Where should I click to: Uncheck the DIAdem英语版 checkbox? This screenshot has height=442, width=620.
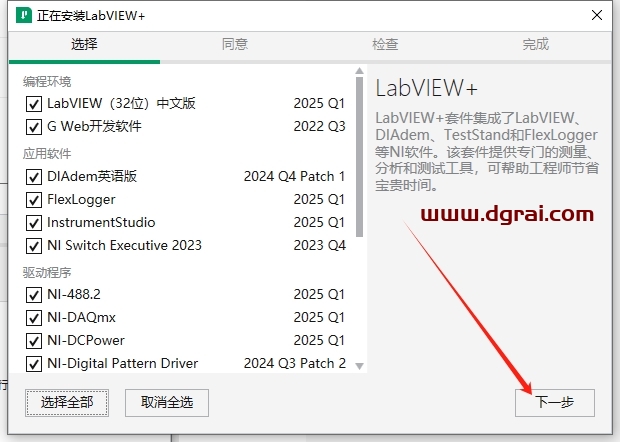click(34, 177)
